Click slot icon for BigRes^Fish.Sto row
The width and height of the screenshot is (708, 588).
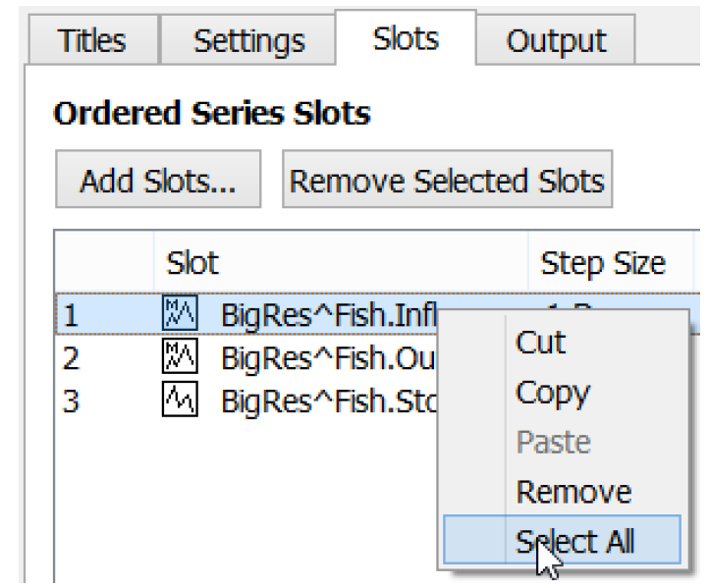[179, 401]
